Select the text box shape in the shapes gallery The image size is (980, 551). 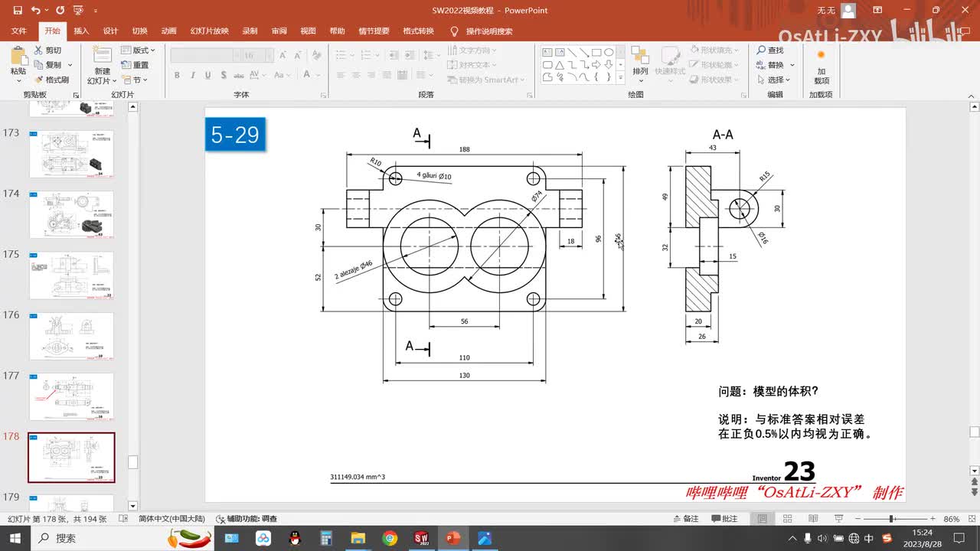pyautogui.click(x=547, y=53)
